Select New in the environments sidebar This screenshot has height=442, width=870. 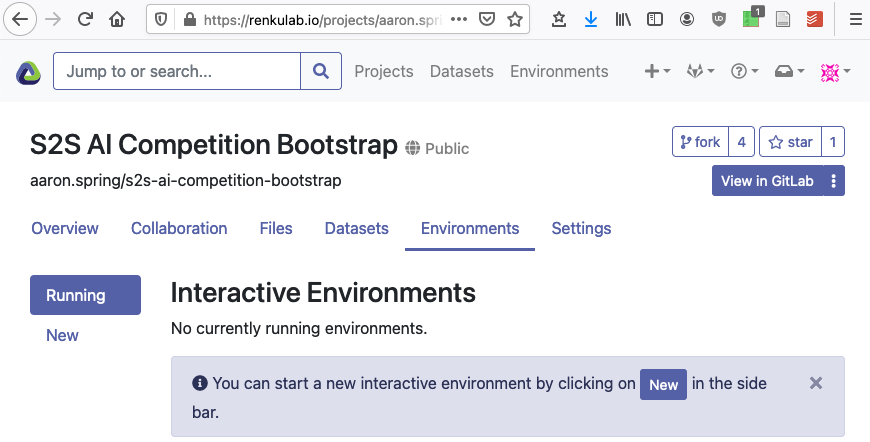point(62,335)
